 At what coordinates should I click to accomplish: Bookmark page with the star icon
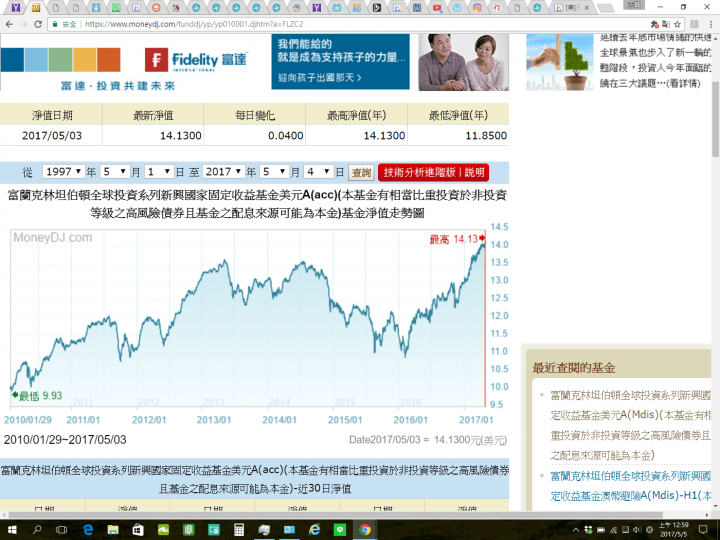point(677,24)
